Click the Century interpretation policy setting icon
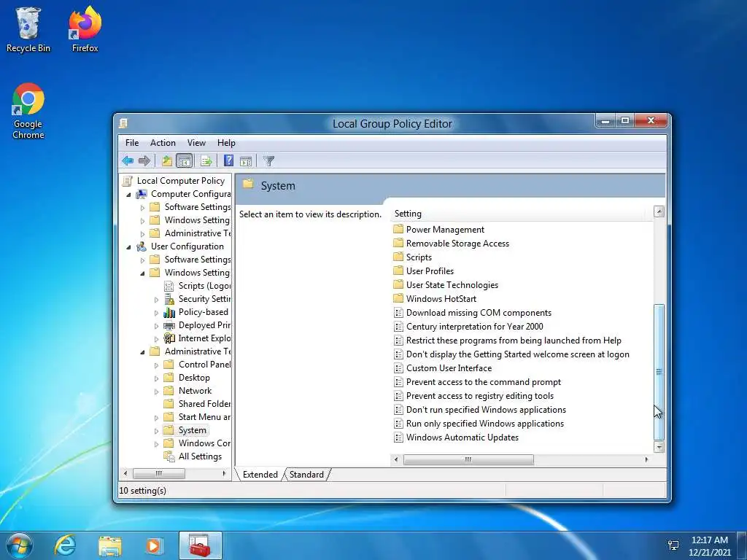The height and width of the screenshot is (560, 747). point(398,327)
